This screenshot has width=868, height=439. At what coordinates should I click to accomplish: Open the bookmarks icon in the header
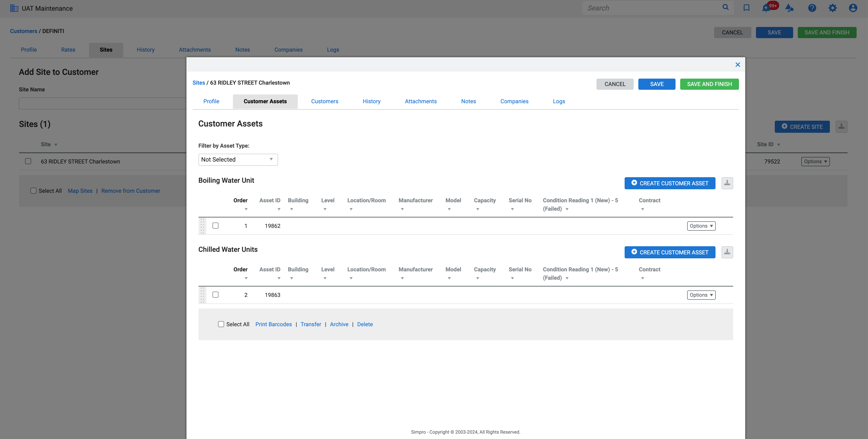tap(746, 8)
